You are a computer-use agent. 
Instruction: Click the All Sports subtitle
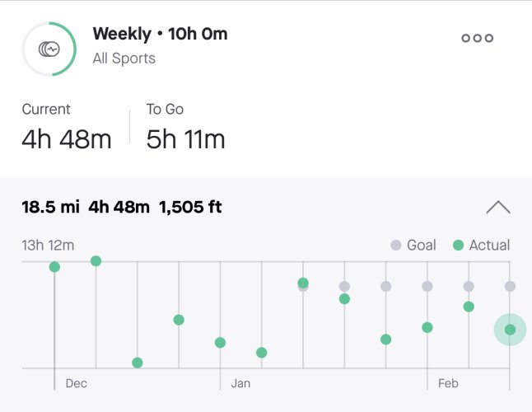(124, 59)
